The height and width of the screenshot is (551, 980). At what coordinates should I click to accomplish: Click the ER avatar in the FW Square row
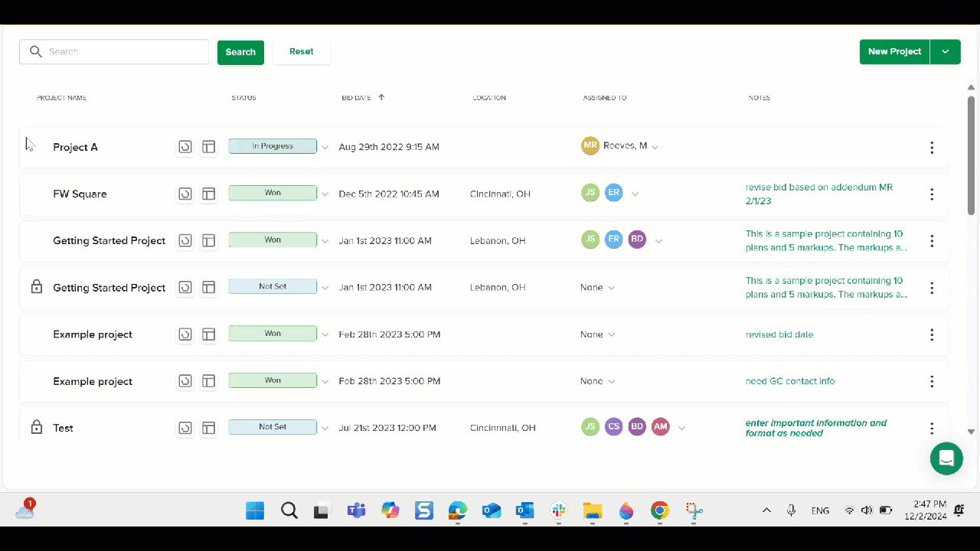pos(613,193)
